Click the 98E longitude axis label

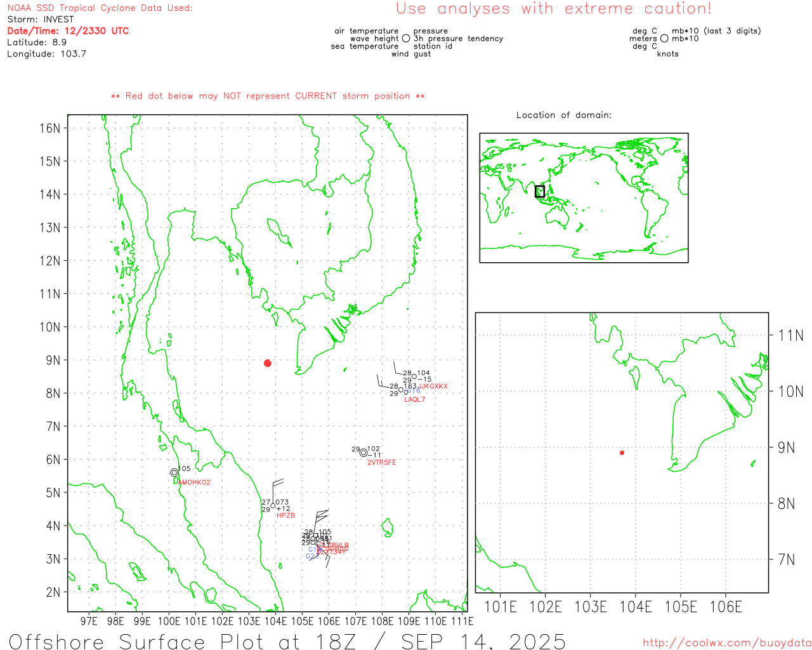coord(115,621)
